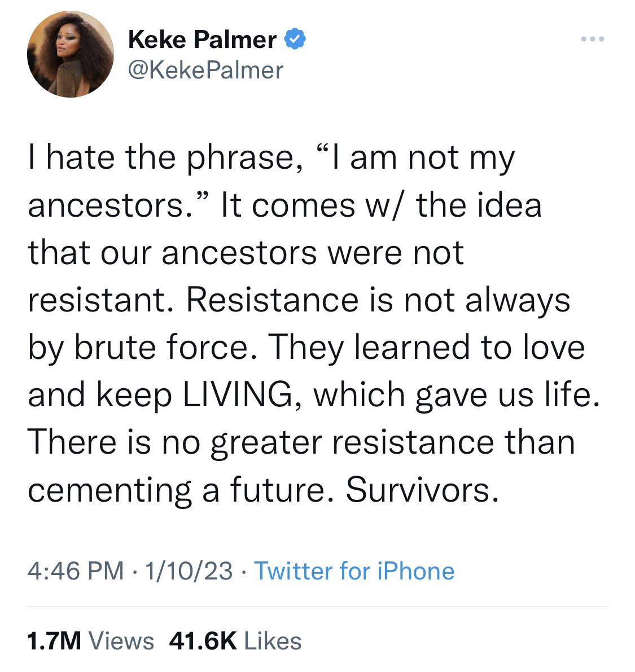Viewport: 635px width, 672px height.
Task: Click the Views label
Action: pyautogui.click(x=121, y=641)
